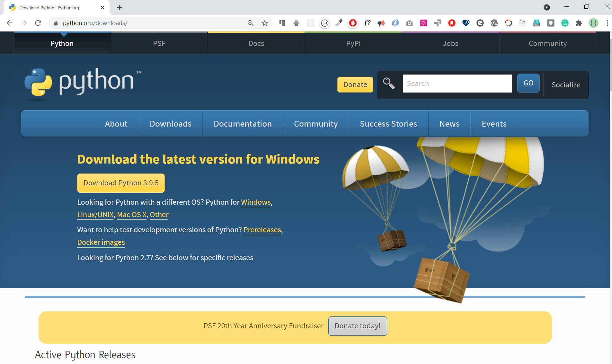Screen dimensions: 612x364
Task: Follow the Mac OS X link
Action: 132,215
